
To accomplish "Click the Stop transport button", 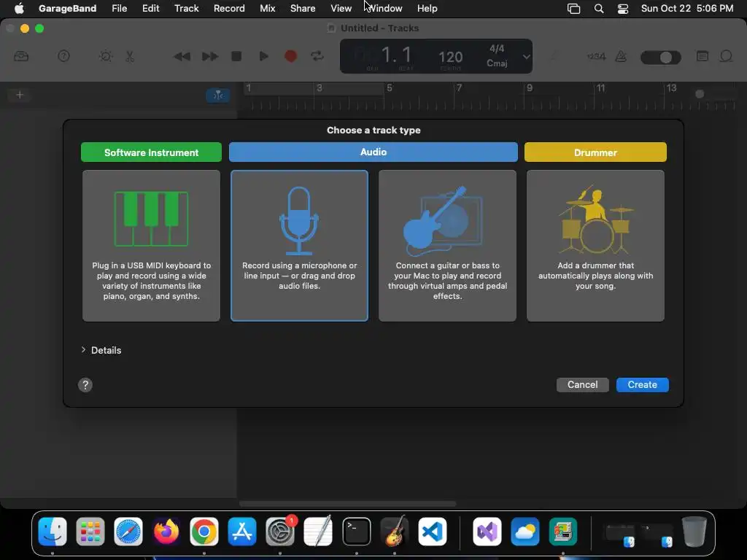I will pos(236,56).
